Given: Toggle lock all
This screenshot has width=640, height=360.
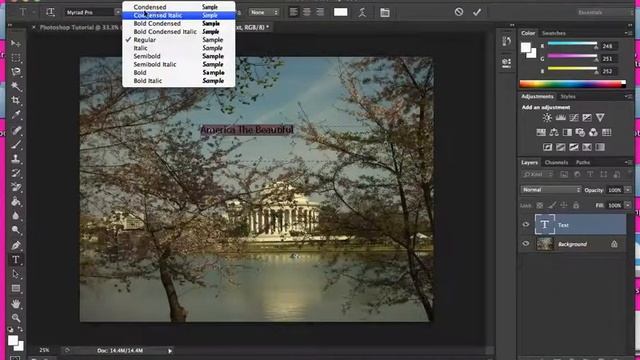Looking at the screenshot, I should coord(576,205).
